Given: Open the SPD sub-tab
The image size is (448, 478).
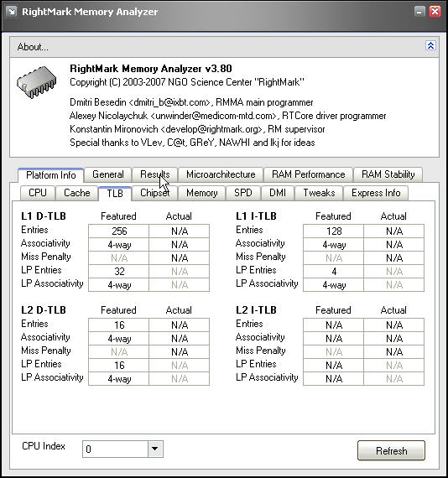Looking at the screenshot, I should pyautogui.click(x=243, y=193).
